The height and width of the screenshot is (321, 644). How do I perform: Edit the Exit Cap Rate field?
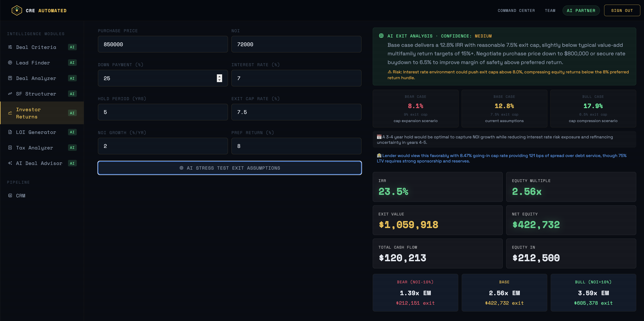[x=296, y=112]
